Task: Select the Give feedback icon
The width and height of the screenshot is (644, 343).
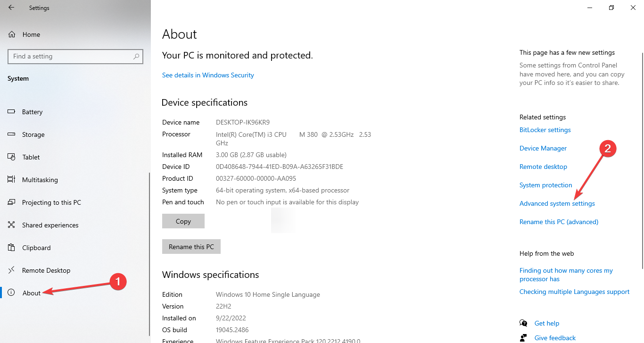Action: point(523,337)
